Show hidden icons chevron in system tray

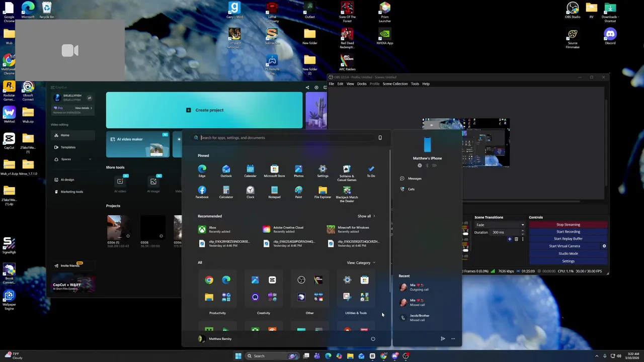pyautogui.click(x=597, y=356)
